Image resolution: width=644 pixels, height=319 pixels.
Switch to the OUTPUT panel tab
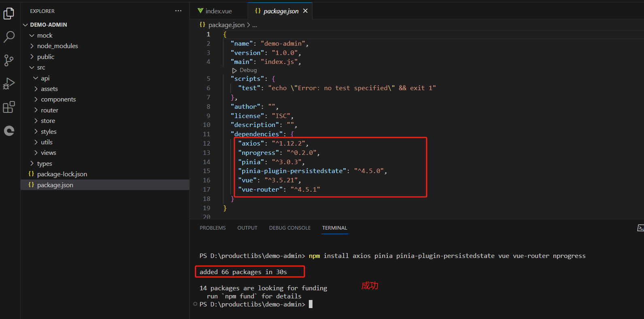point(247,228)
